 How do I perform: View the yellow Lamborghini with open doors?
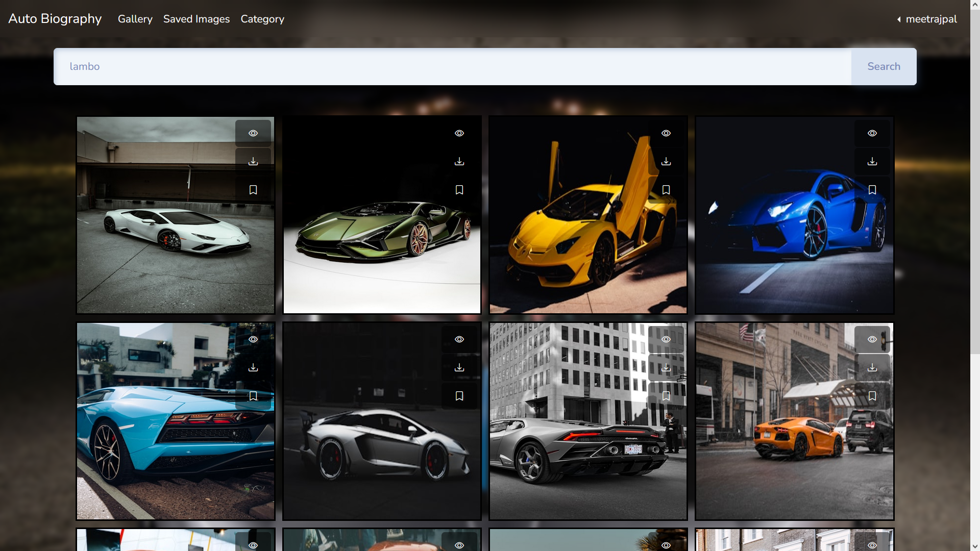pyautogui.click(x=666, y=133)
